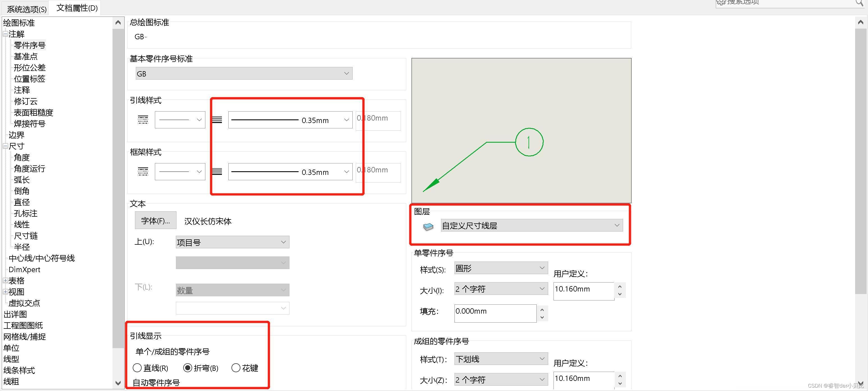Click the frame line style pattern icon
Viewport: 868px width, 391px height.
pos(143,172)
